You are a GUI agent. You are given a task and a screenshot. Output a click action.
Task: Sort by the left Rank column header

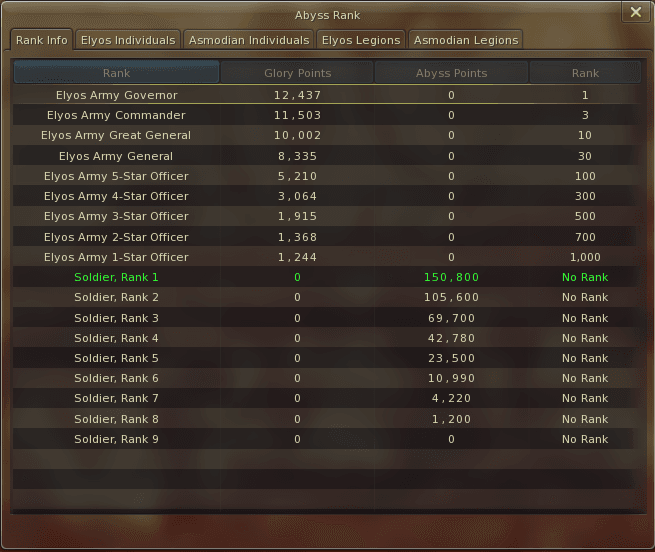pyautogui.click(x=117, y=73)
